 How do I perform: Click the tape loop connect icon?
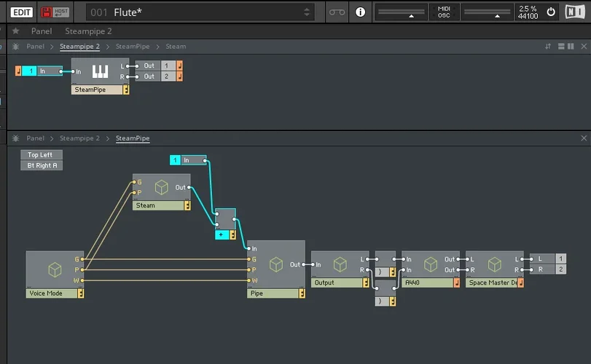[x=337, y=12]
